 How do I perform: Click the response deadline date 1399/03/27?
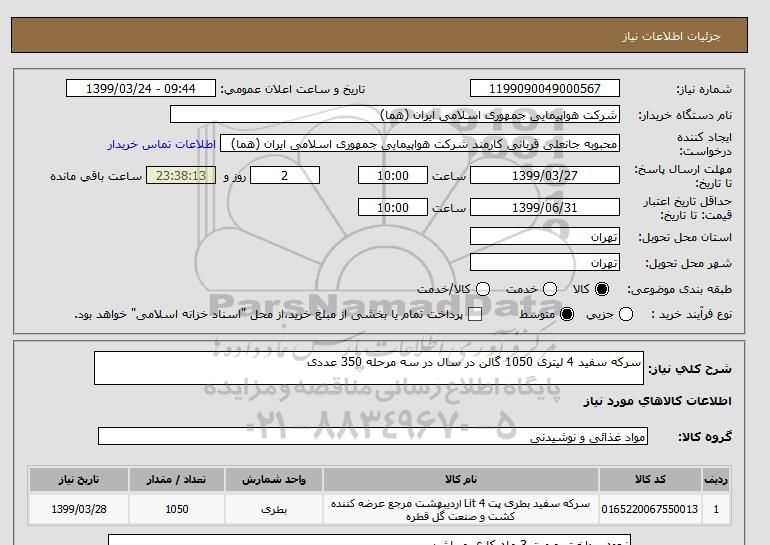[545, 175]
